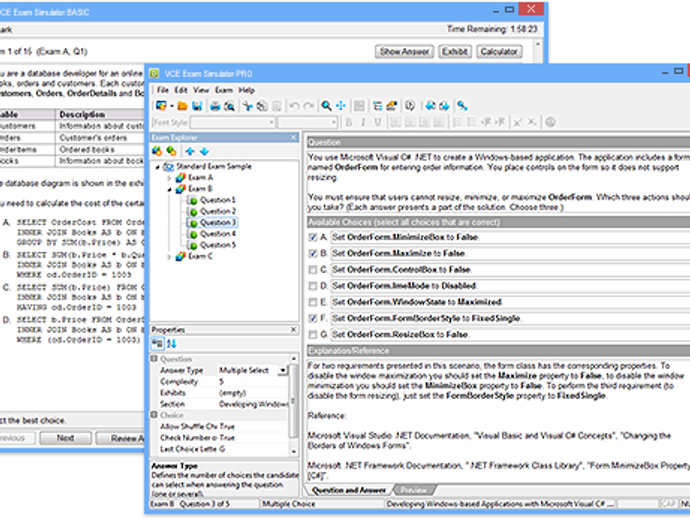Click the tree view toolbar icon
Viewport: 690px width, 518px height.
(x=377, y=106)
